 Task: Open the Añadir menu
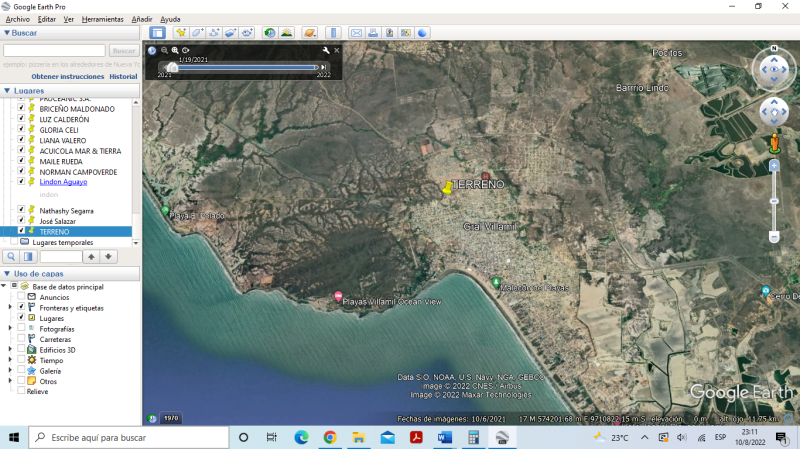pos(142,19)
